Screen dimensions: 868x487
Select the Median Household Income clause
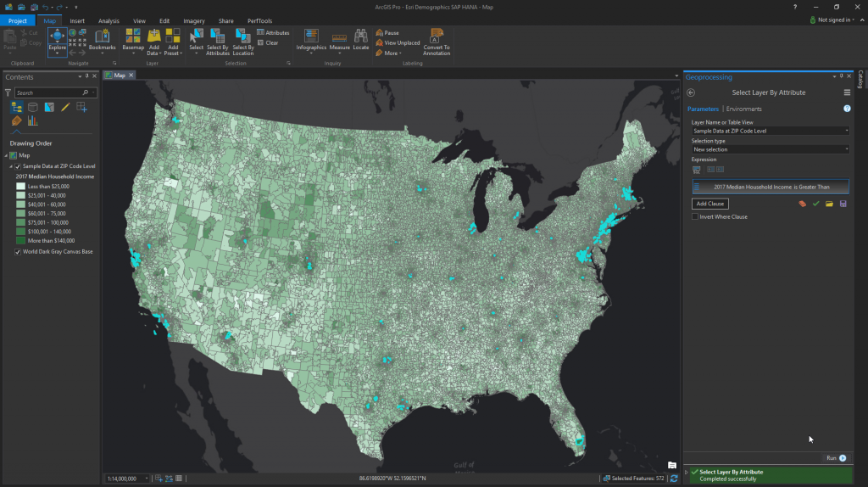click(770, 187)
